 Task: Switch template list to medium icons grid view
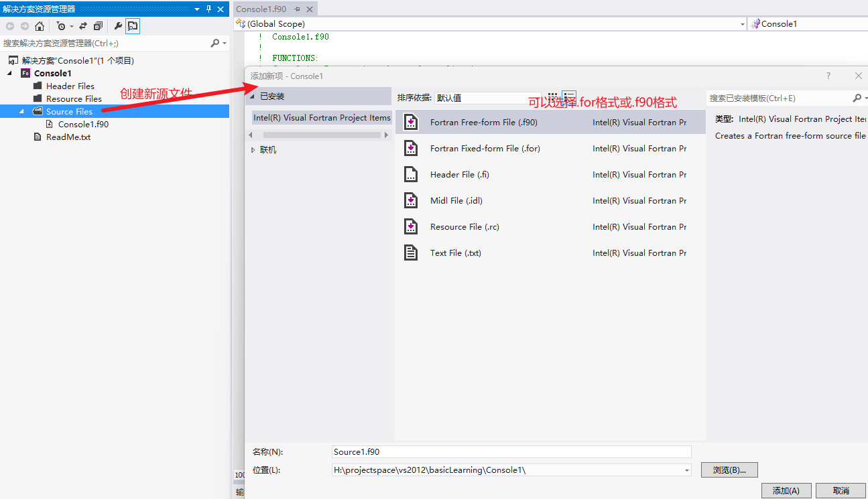coord(553,97)
